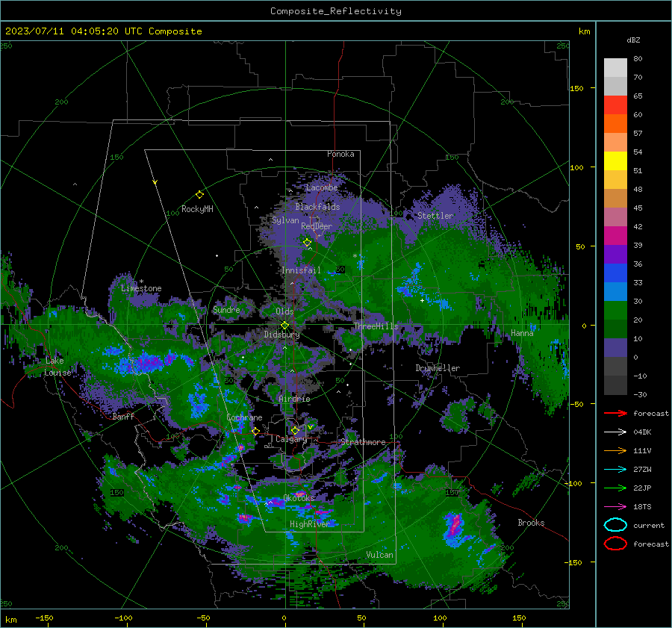The image size is (672, 628).
Task: Click the Didsbury label
Action: tap(281, 335)
